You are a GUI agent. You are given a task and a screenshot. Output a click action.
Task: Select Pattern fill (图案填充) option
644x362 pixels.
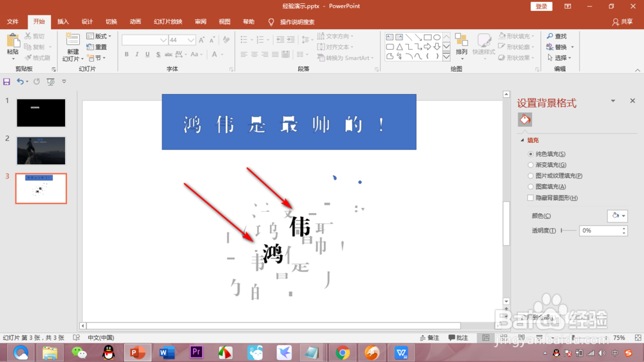click(547, 187)
